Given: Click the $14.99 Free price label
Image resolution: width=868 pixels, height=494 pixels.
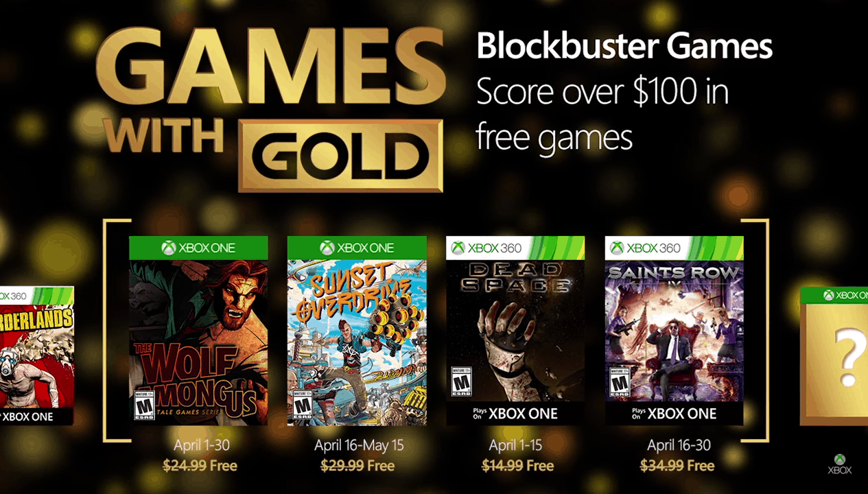Looking at the screenshot, I should pyautogui.click(x=517, y=466).
